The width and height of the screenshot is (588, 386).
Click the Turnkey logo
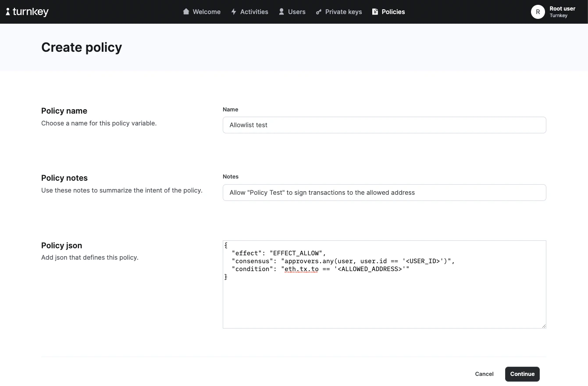[x=27, y=12]
